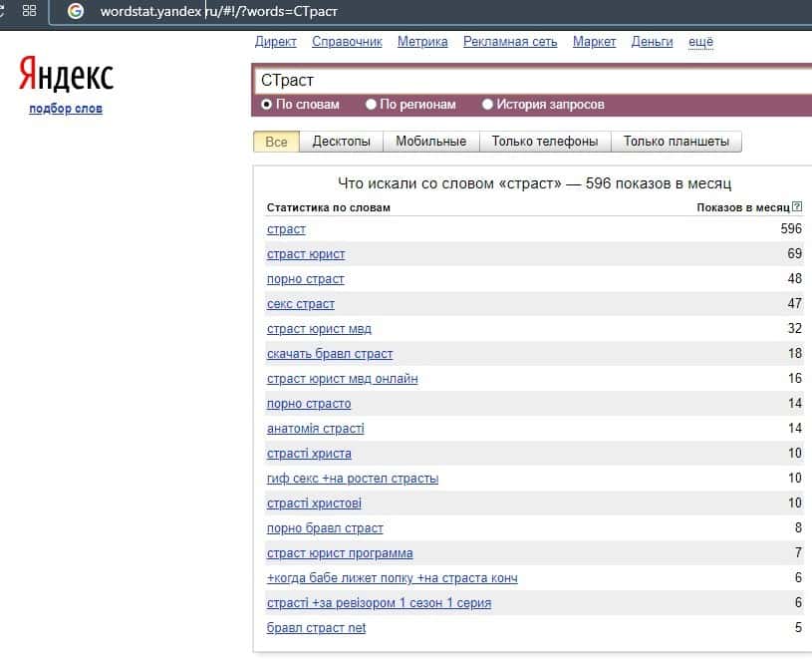The height and width of the screenshot is (666, 812).
Task: Select the По регионам radio option
Action: pos(371,104)
